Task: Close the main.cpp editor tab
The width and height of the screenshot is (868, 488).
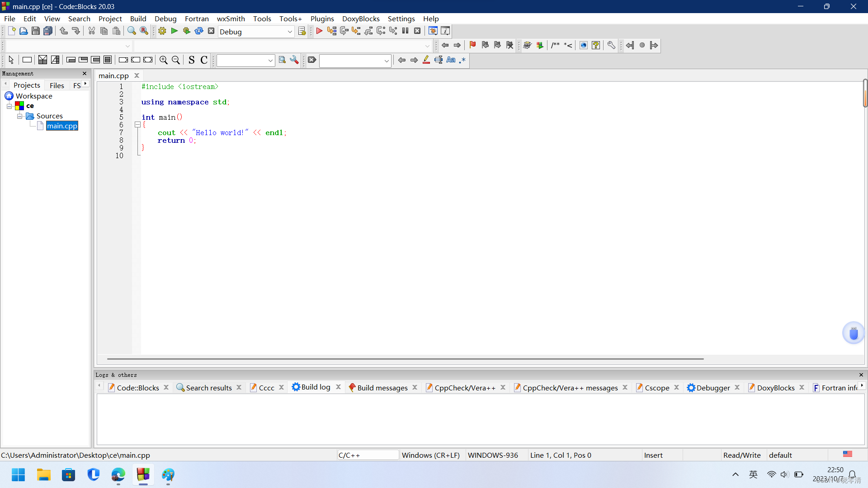Action: point(137,75)
